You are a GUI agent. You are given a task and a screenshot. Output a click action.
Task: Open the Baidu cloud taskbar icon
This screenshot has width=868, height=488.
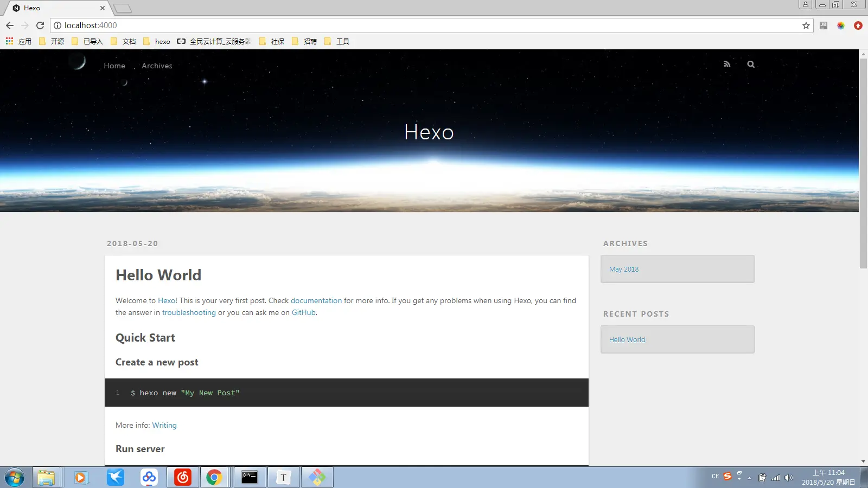tap(149, 478)
